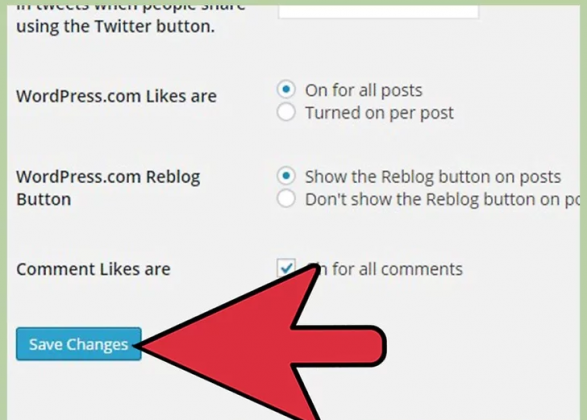Pick the "Don't show the Reblog button" radio
The height and width of the screenshot is (420, 587).
[x=286, y=198]
